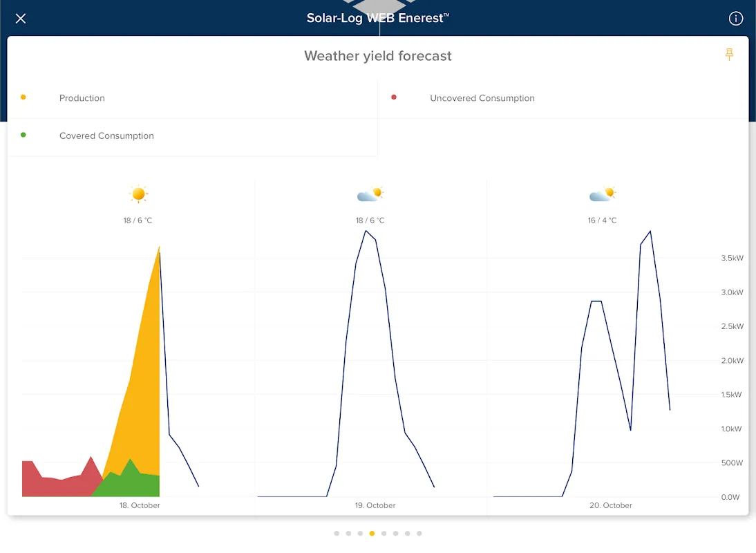Image resolution: width=756 pixels, height=553 pixels.
Task: Select the highlighted yellow page indicator dot
Action: [x=372, y=534]
